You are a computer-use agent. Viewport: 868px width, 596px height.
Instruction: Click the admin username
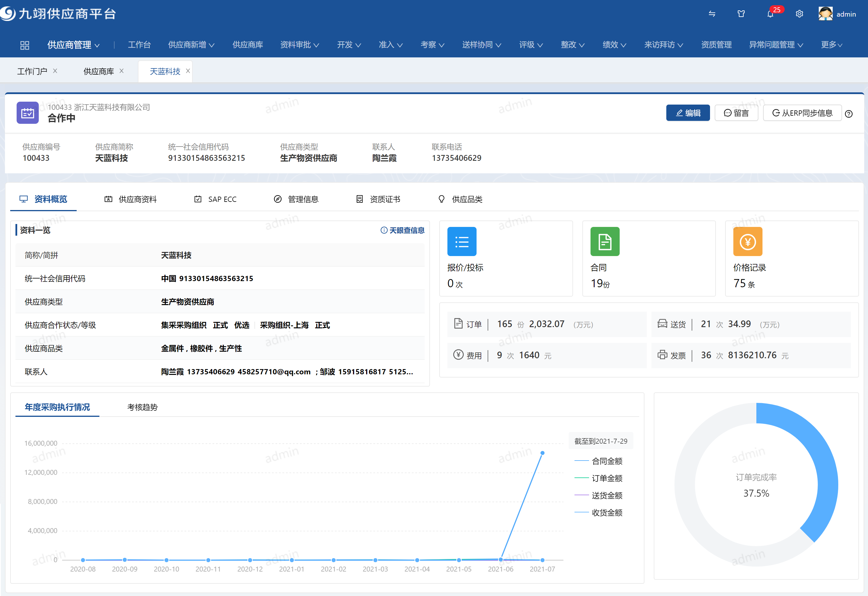click(846, 14)
